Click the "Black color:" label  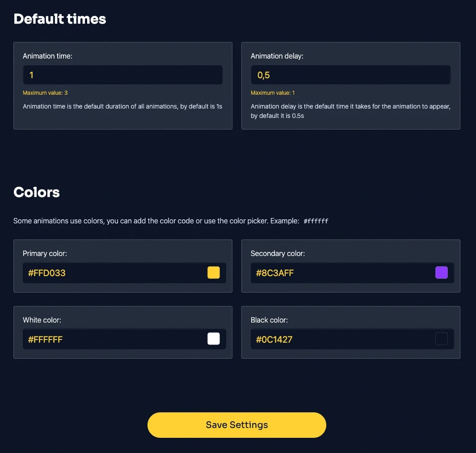click(269, 320)
